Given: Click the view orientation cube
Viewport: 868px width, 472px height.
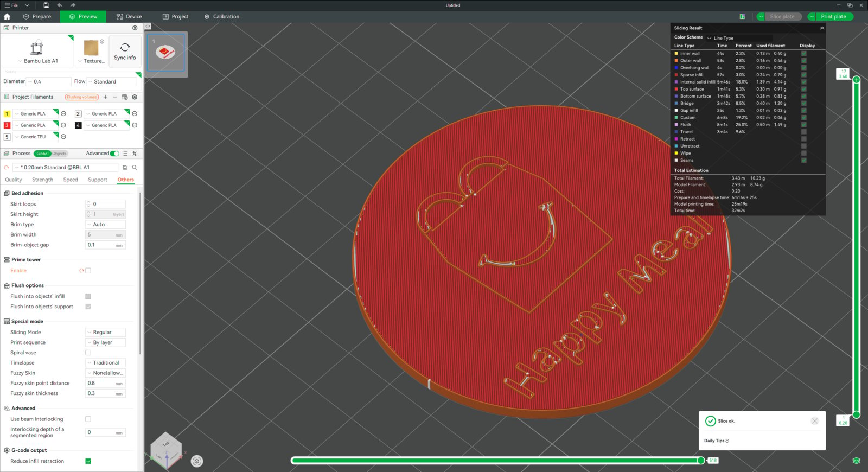Looking at the screenshot, I should click(166, 449).
